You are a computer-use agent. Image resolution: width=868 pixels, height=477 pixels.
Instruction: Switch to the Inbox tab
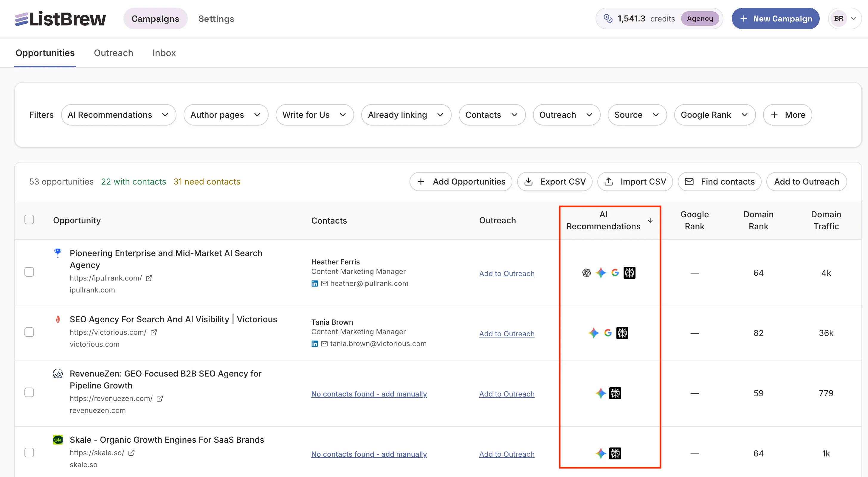(164, 53)
